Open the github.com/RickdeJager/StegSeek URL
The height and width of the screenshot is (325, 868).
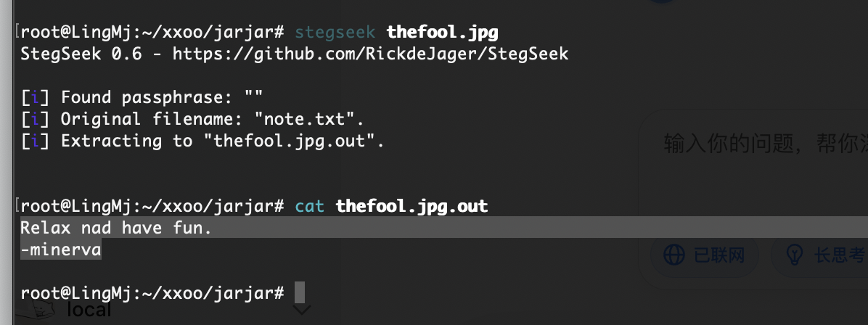point(370,54)
